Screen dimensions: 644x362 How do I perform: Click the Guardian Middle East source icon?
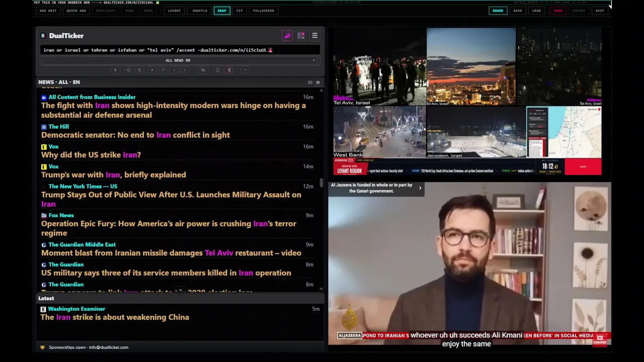point(44,245)
